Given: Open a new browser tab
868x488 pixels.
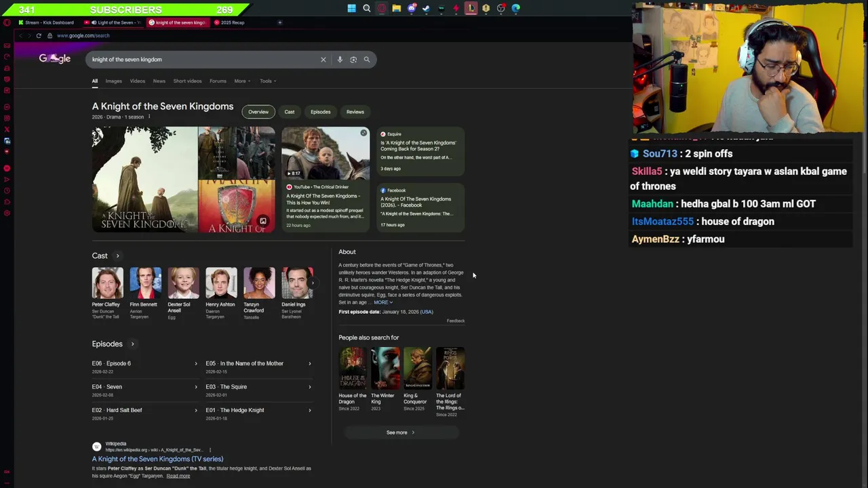Looking at the screenshot, I should click(279, 22).
